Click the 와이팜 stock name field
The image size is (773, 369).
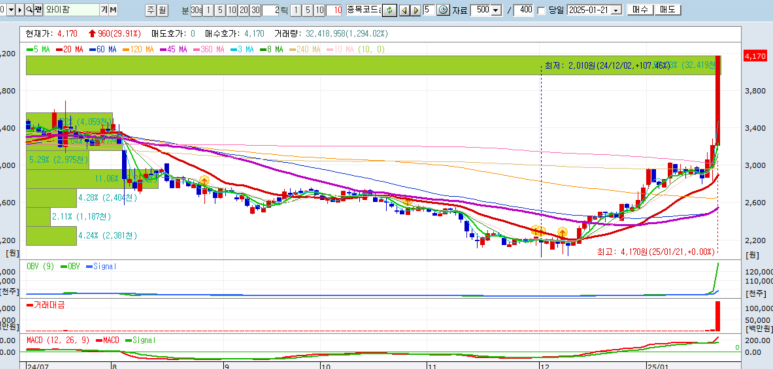pyautogui.click(x=71, y=9)
